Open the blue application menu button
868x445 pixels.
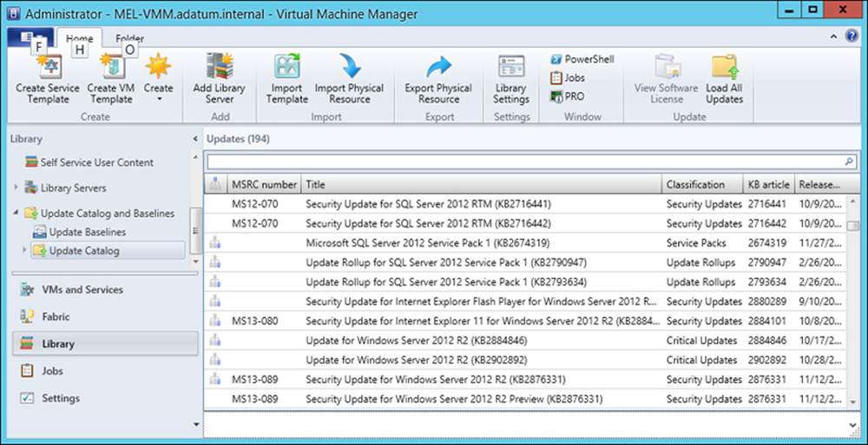click(30, 37)
